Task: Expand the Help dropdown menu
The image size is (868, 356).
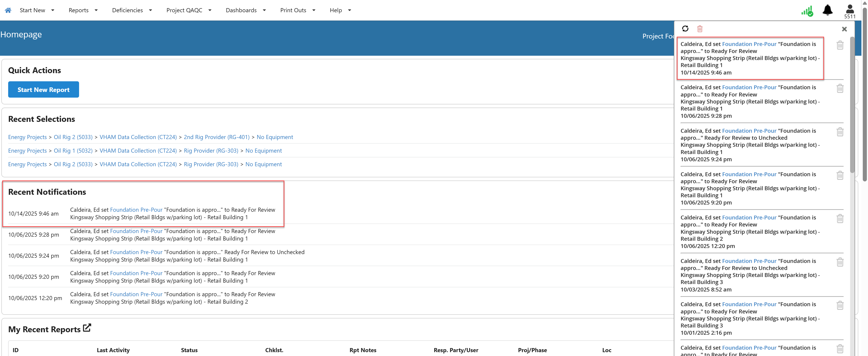Action: (x=340, y=10)
